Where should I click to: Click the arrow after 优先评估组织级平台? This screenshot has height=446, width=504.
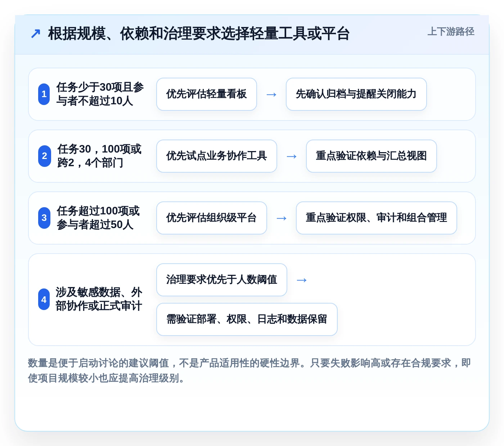coord(282,218)
